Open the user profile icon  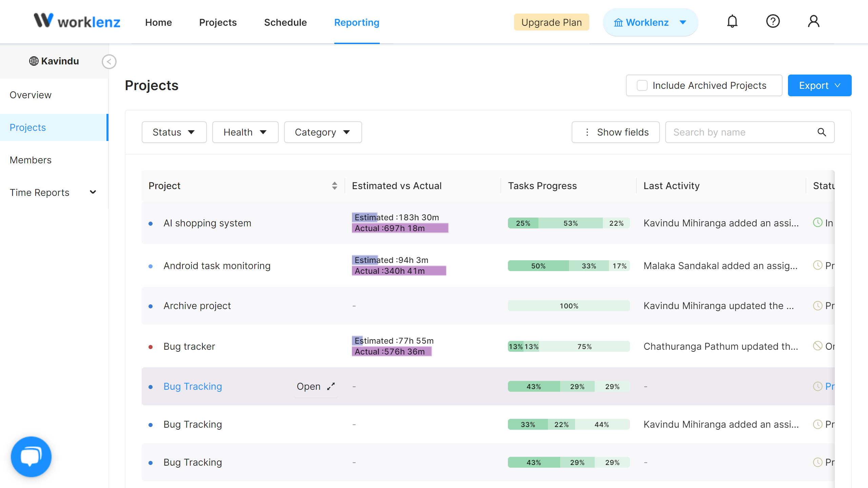pyautogui.click(x=813, y=22)
